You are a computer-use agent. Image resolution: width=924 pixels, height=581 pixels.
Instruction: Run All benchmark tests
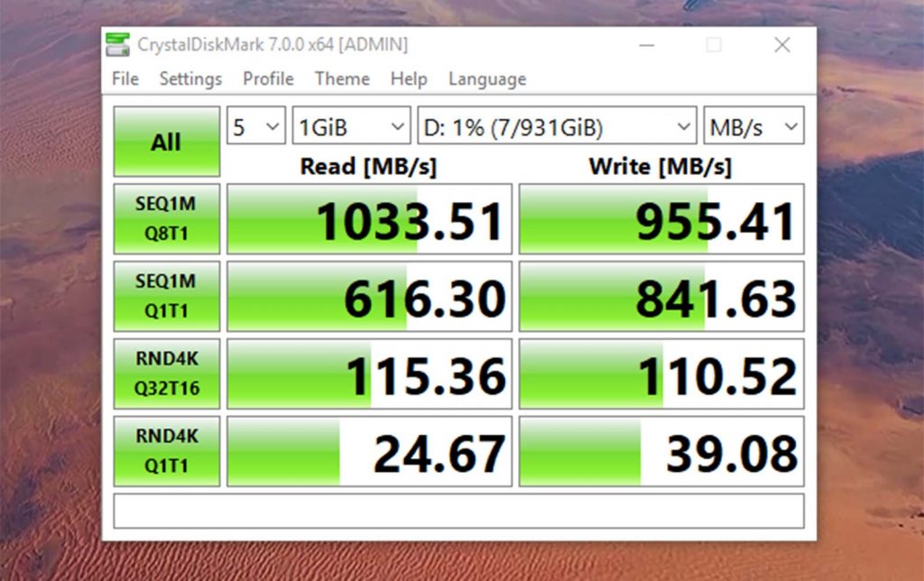click(166, 140)
